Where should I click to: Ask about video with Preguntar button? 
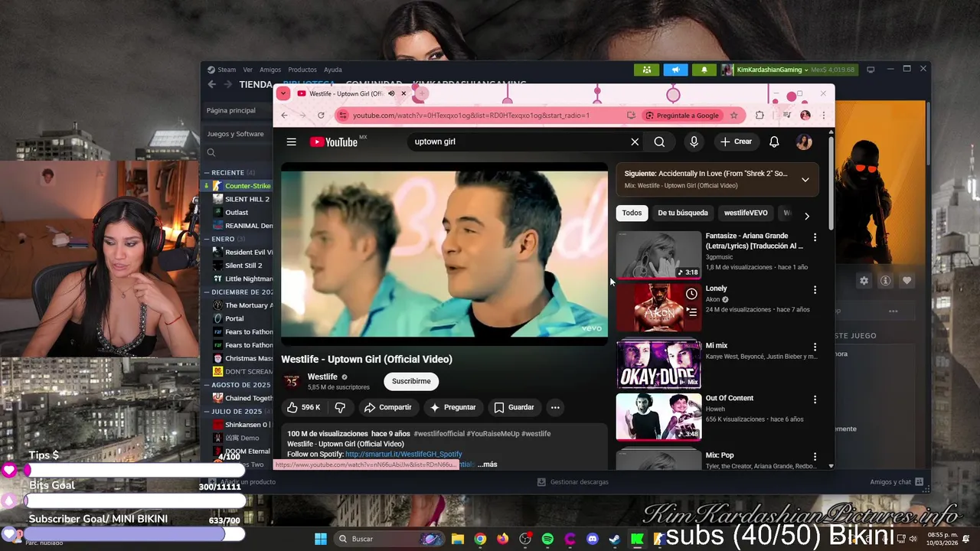(x=453, y=407)
